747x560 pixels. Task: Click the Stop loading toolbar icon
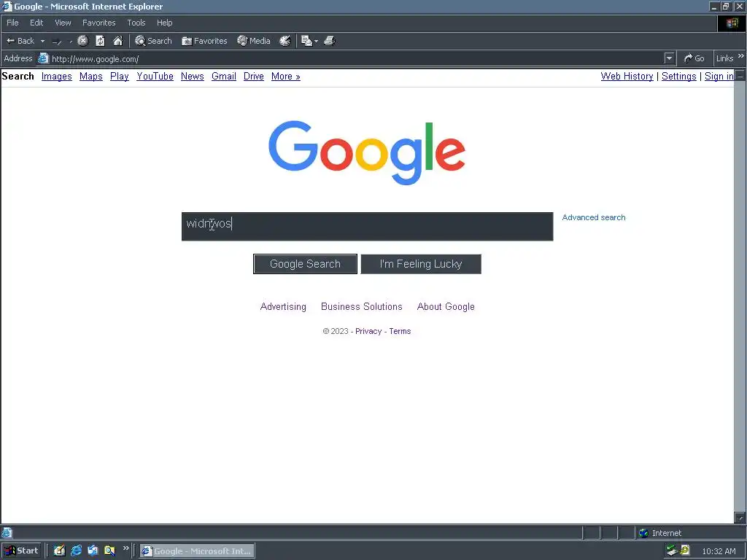83,41
